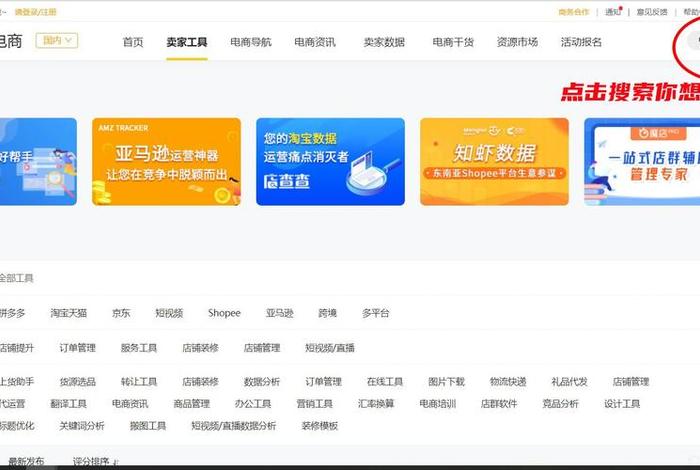
Task: Open the 卖家数据 nav tab
Action: pos(384,42)
